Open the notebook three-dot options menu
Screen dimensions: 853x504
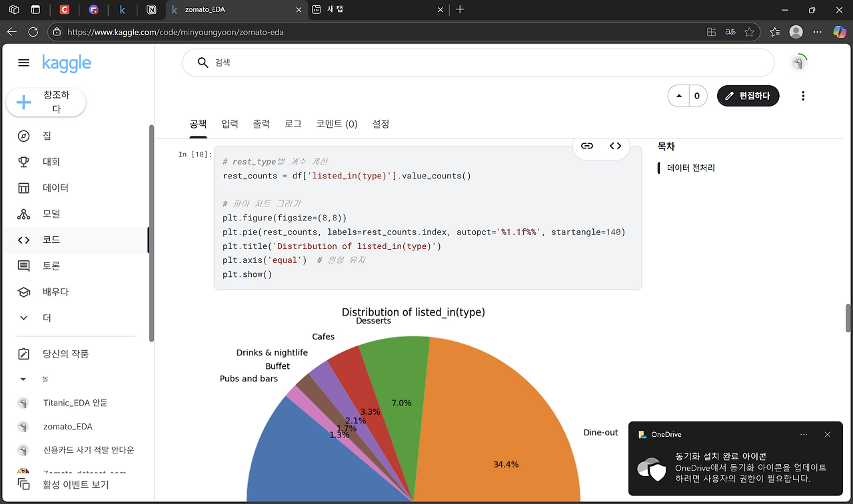pyautogui.click(x=803, y=96)
